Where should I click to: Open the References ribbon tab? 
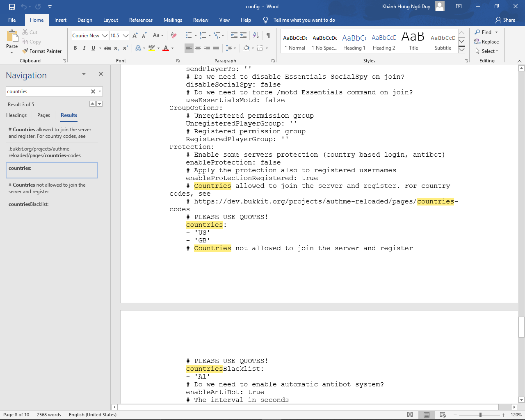click(141, 20)
